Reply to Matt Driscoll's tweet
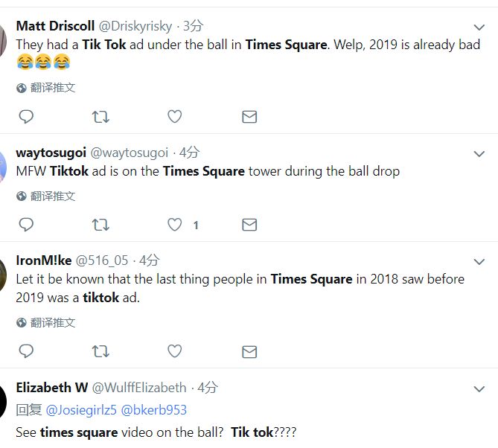 pos(26,117)
